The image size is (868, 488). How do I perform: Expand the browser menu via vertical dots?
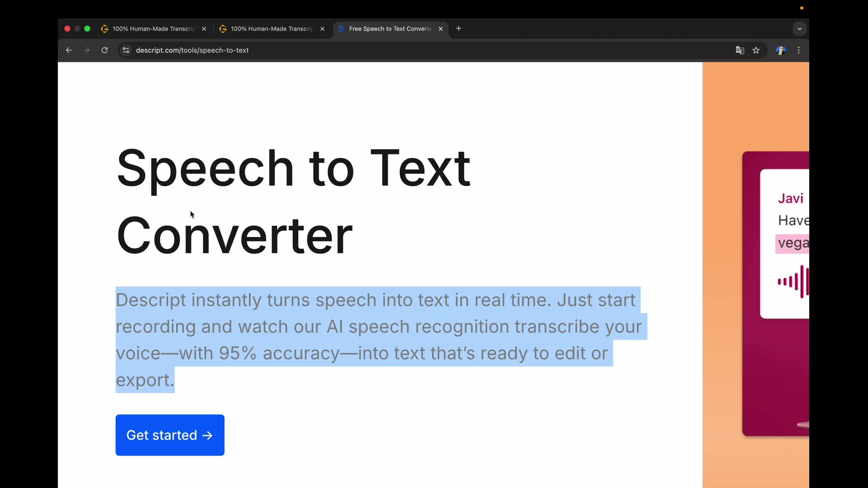tap(799, 50)
